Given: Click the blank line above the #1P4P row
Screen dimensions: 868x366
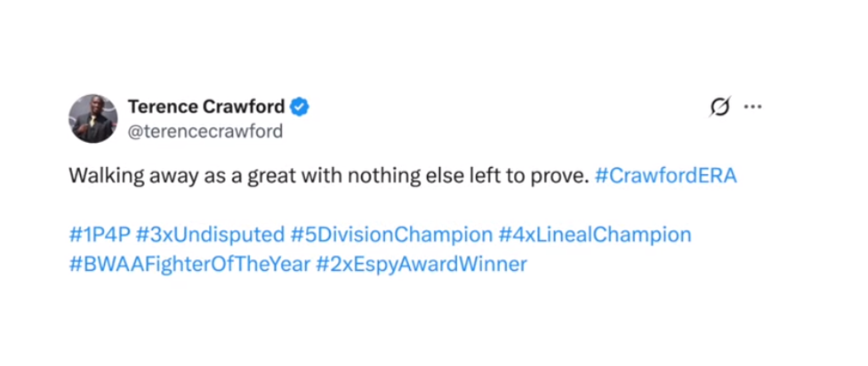Looking at the screenshot, I should click(x=356, y=206).
